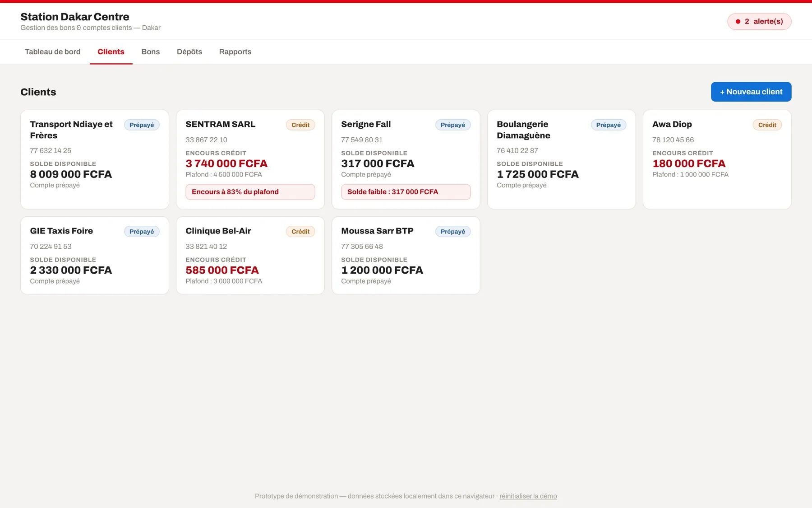This screenshot has width=812, height=508.
Task: Click the 585 000 FCFA credit amount
Action: [222, 270]
